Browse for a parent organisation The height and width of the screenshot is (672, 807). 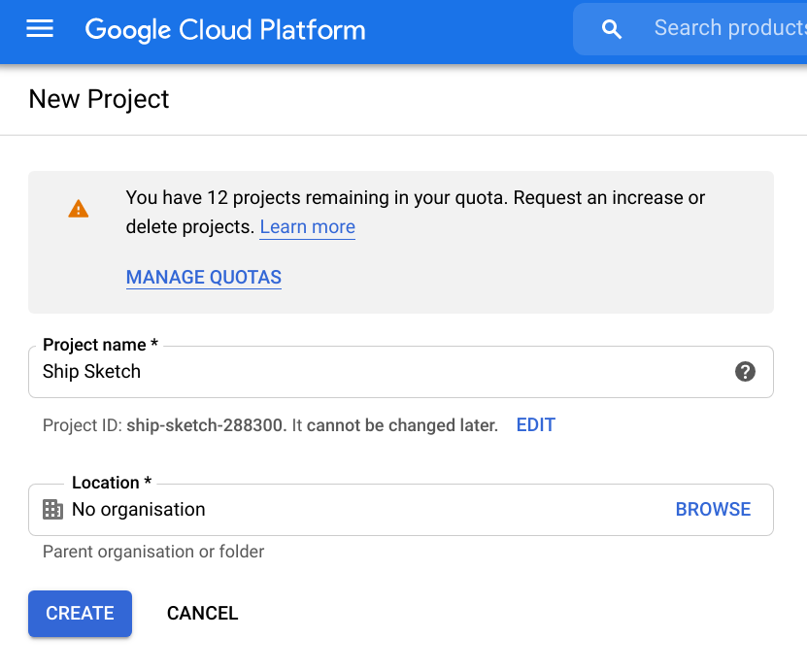click(x=713, y=510)
